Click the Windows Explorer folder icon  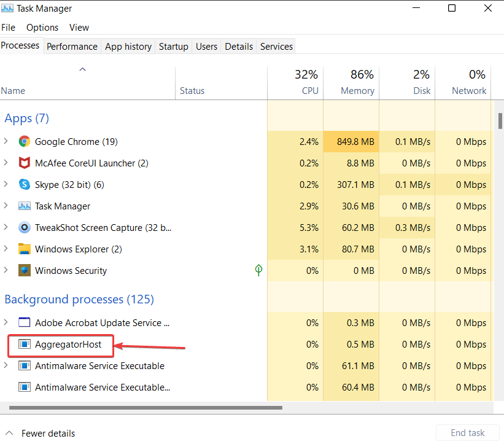25,249
